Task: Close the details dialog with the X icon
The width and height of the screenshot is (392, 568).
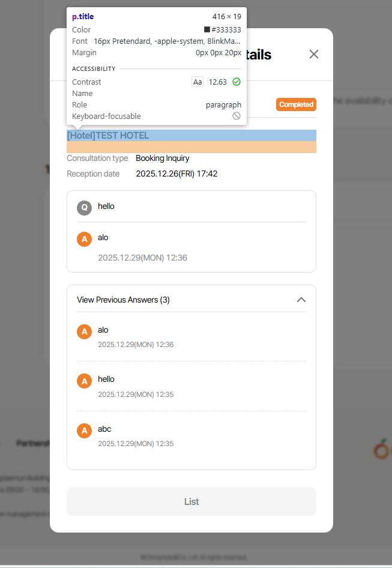Action: pyautogui.click(x=314, y=54)
